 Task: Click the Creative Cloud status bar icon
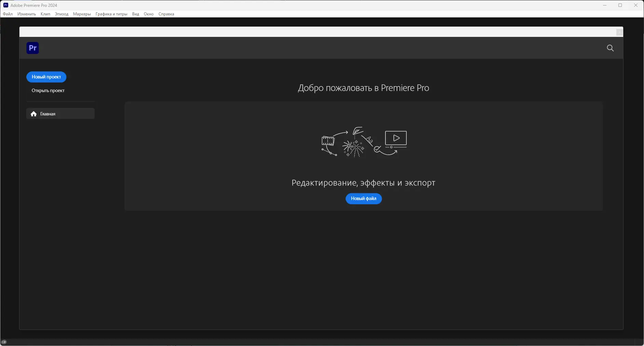(4, 342)
